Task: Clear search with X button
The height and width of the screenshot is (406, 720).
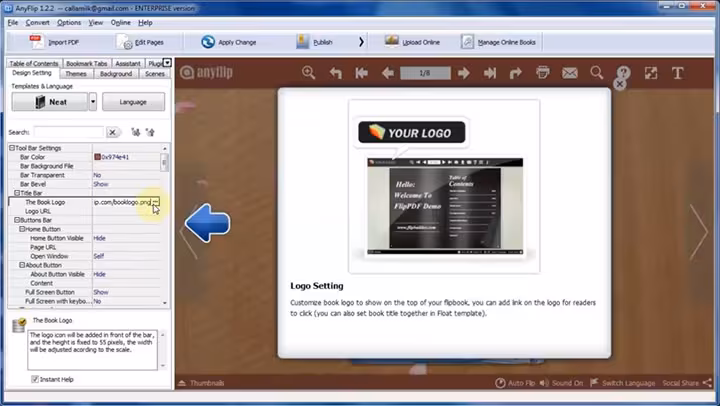Action: (x=112, y=132)
